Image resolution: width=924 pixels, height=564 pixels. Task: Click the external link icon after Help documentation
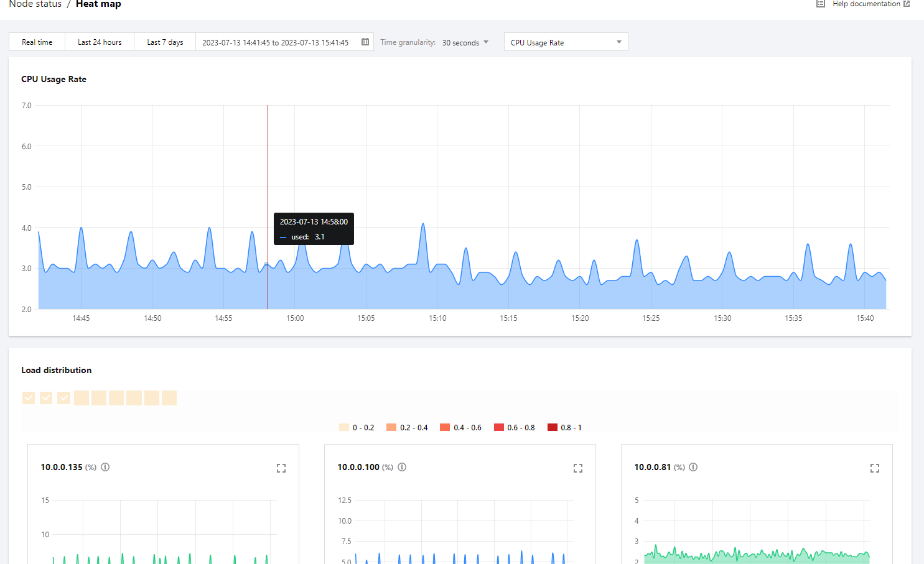click(x=907, y=4)
